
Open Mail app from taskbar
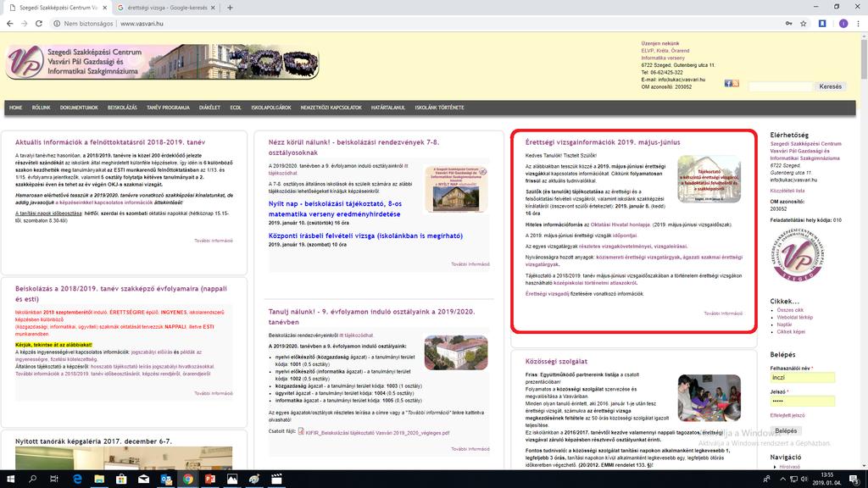point(143,480)
